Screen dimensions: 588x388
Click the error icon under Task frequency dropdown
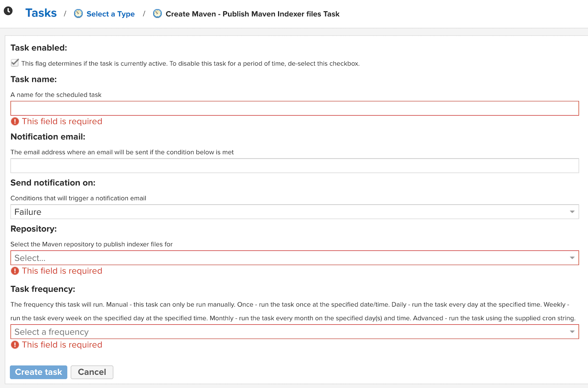point(15,345)
